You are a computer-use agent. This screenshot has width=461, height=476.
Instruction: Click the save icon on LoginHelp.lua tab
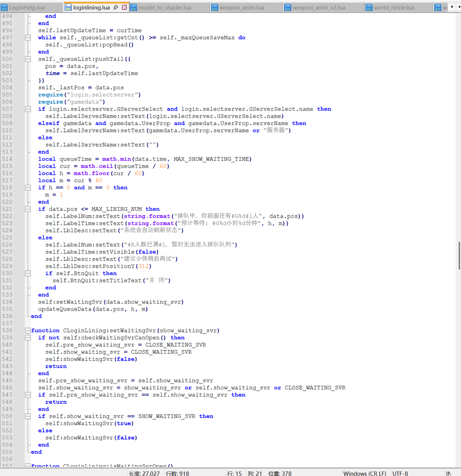tap(4, 8)
